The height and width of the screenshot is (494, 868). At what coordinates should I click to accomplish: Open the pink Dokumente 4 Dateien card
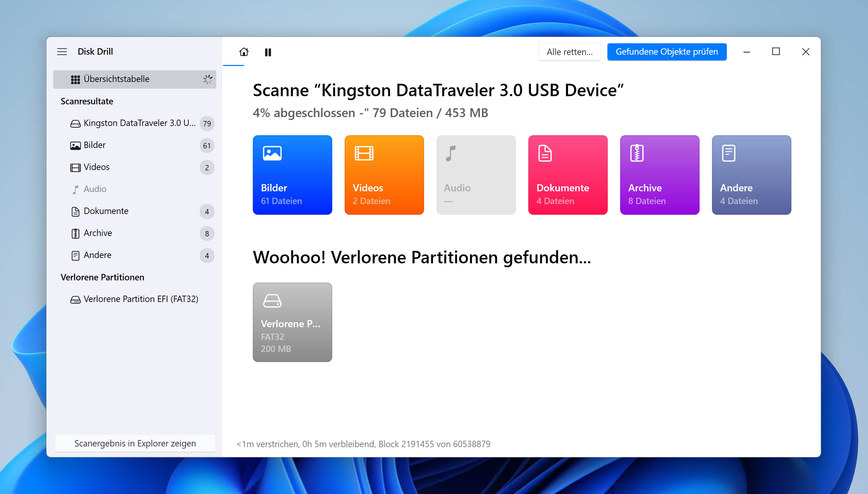[x=568, y=175]
